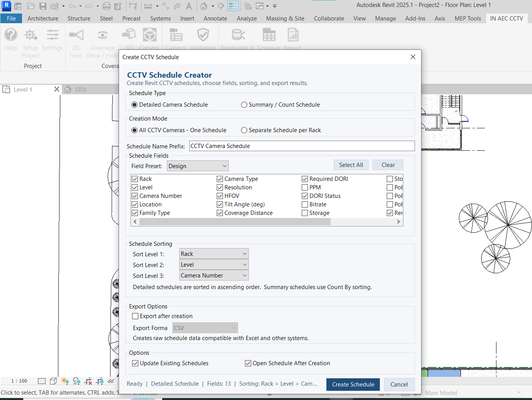Click the Report chart ribbon icon
The image size is (532, 400).
pyautogui.click(x=293, y=35)
